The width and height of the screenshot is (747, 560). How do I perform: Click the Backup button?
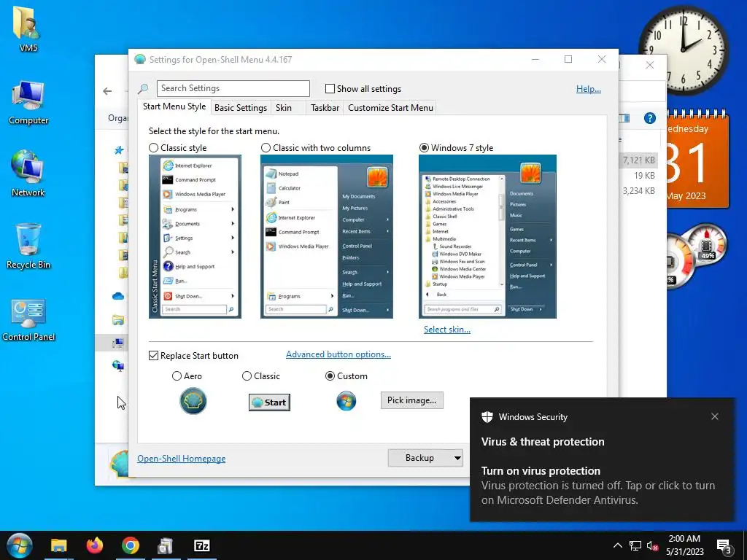pyautogui.click(x=419, y=458)
